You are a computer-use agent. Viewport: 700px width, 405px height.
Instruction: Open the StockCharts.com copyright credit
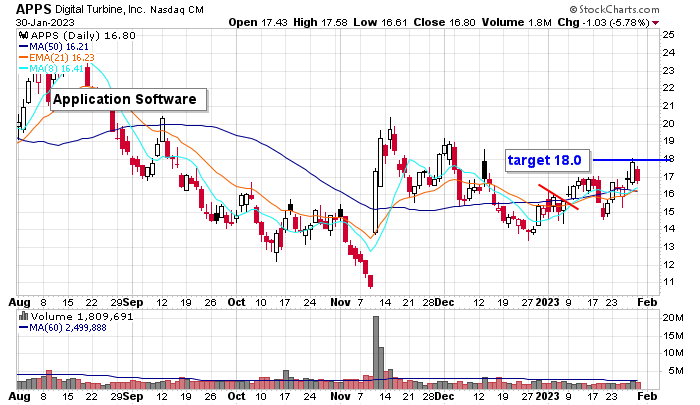[614, 9]
